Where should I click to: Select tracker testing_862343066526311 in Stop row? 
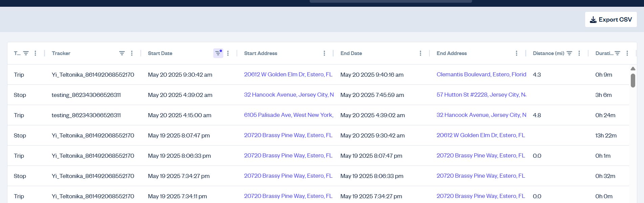click(x=86, y=95)
